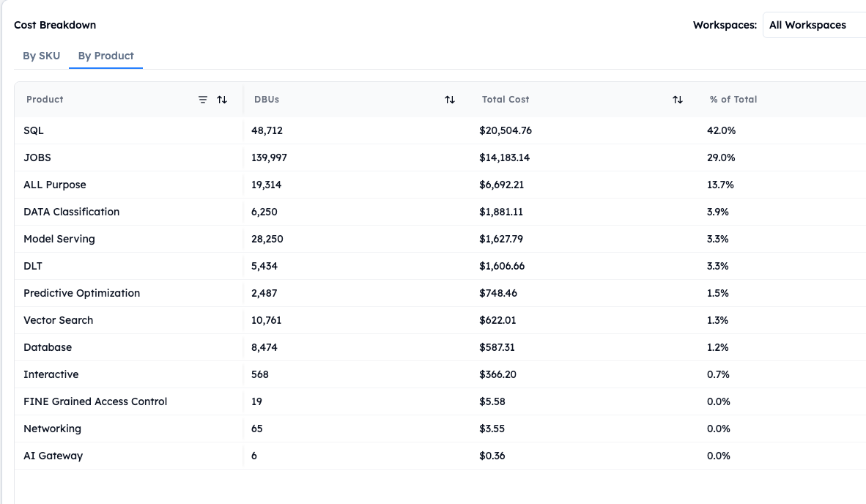Select the JOBS product row
This screenshot has height=504, width=866.
pyautogui.click(x=440, y=158)
